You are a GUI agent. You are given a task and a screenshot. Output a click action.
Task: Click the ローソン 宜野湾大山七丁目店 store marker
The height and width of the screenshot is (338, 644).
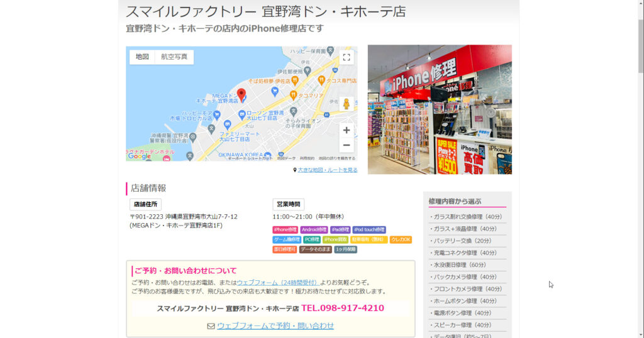(242, 115)
